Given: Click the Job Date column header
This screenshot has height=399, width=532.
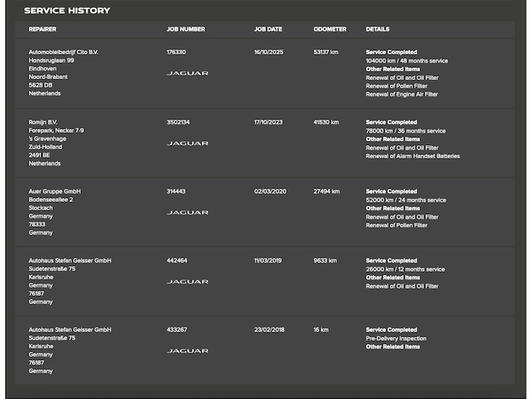Looking at the screenshot, I should pos(268,29).
